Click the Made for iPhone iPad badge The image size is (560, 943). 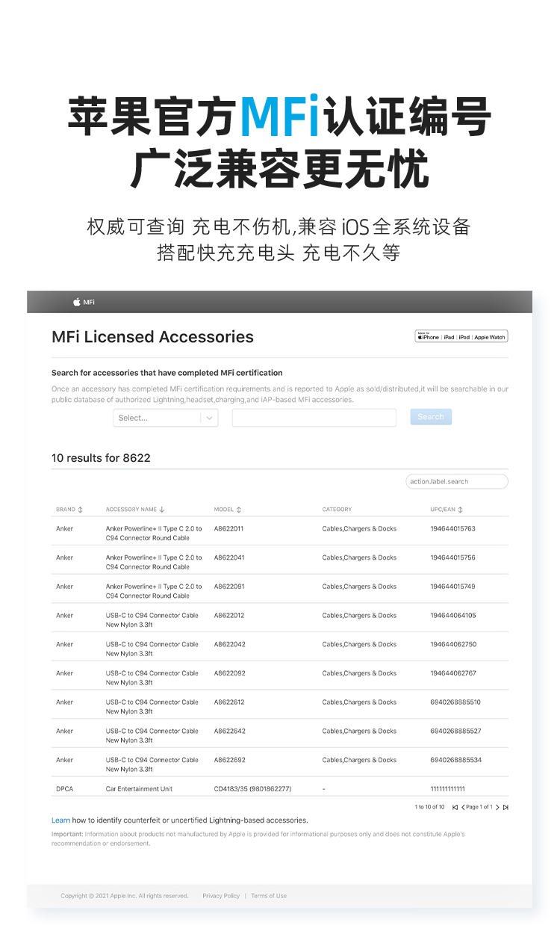[x=461, y=337]
